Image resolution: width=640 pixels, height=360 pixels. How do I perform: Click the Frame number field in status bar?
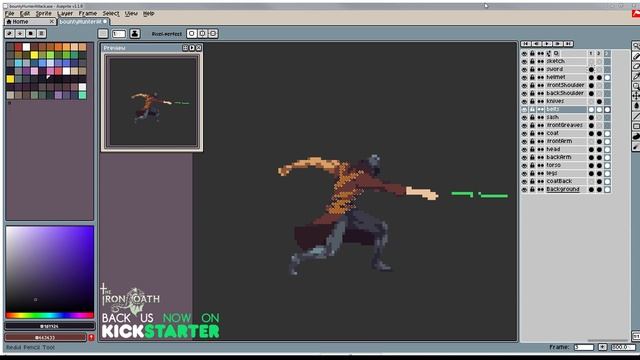[x=584, y=347]
